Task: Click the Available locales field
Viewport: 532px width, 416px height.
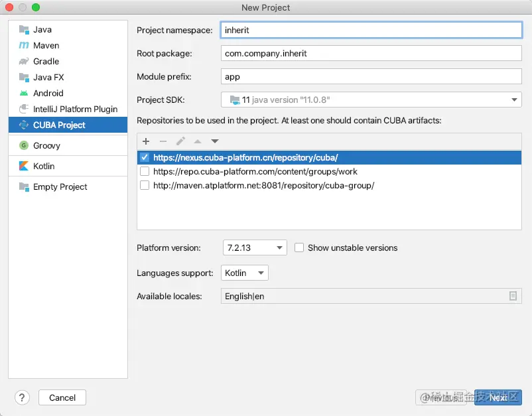Action: (x=371, y=296)
